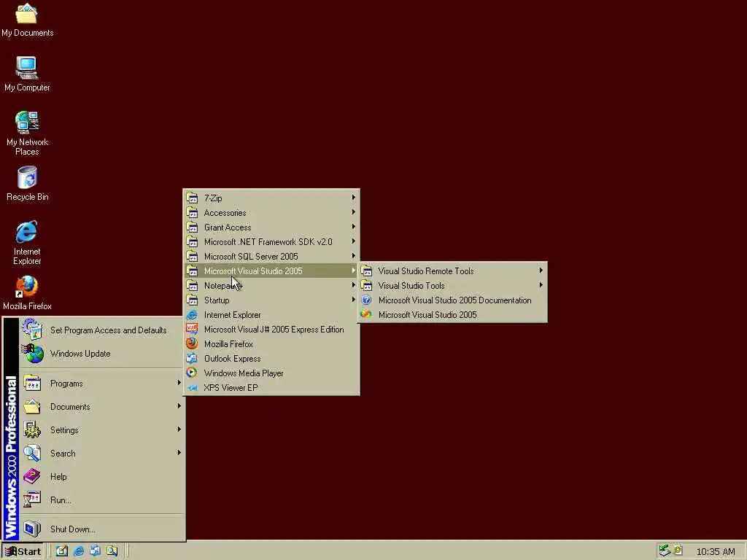
Task: Click the last quick launch search icon
Action: coord(112,551)
